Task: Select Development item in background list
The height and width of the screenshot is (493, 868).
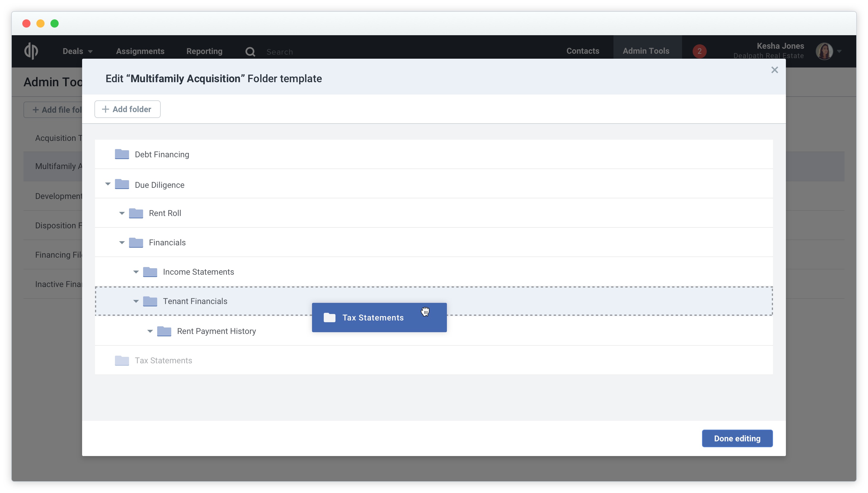Action: [59, 196]
